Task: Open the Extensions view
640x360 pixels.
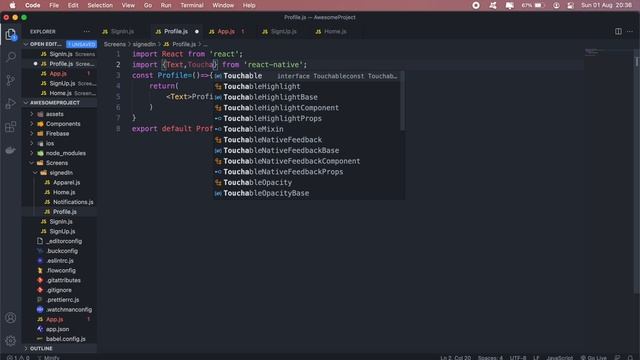Action: pos(11,127)
